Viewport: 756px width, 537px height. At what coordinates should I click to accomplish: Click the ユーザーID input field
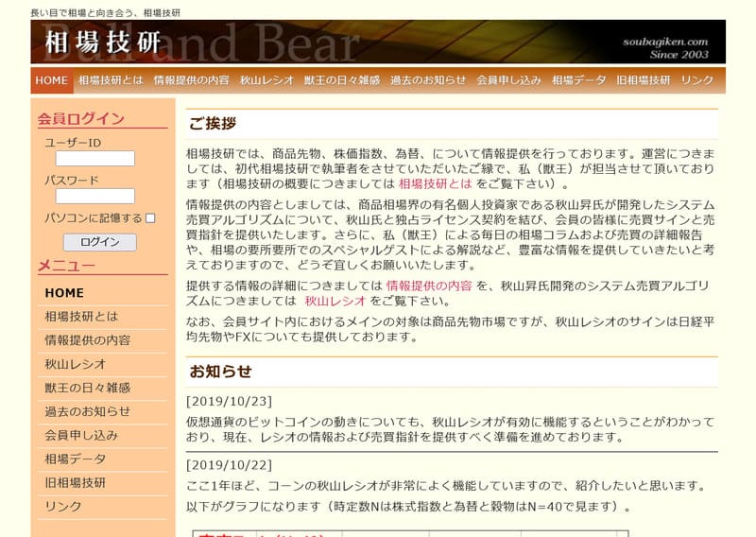(95, 158)
